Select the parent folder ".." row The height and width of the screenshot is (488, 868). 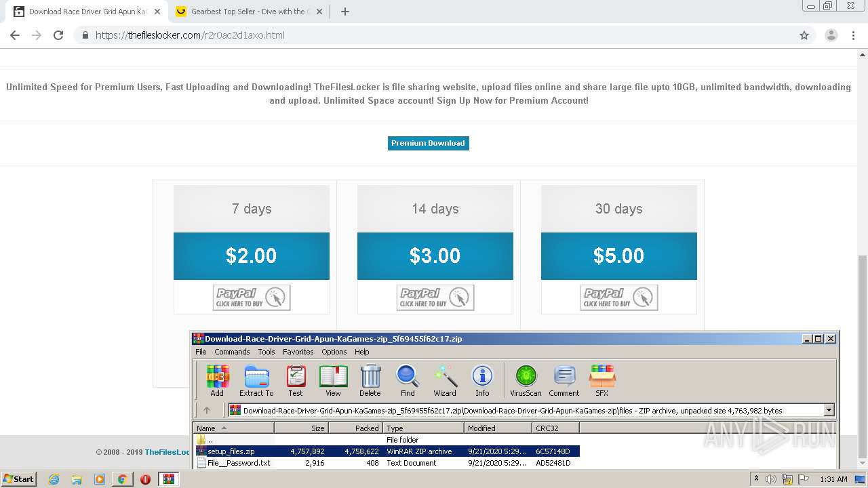point(387,440)
